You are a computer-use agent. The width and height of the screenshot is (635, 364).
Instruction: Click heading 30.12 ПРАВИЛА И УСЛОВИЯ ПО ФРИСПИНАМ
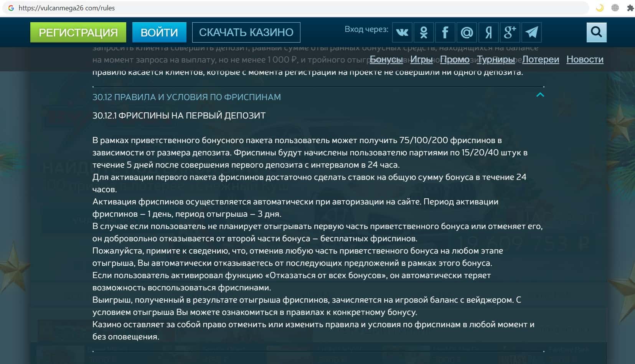point(186,97)
